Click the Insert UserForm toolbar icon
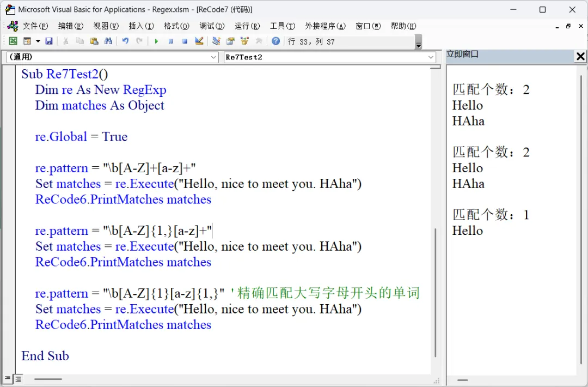The width and height of the screenshot is (588, 387). 27,41
